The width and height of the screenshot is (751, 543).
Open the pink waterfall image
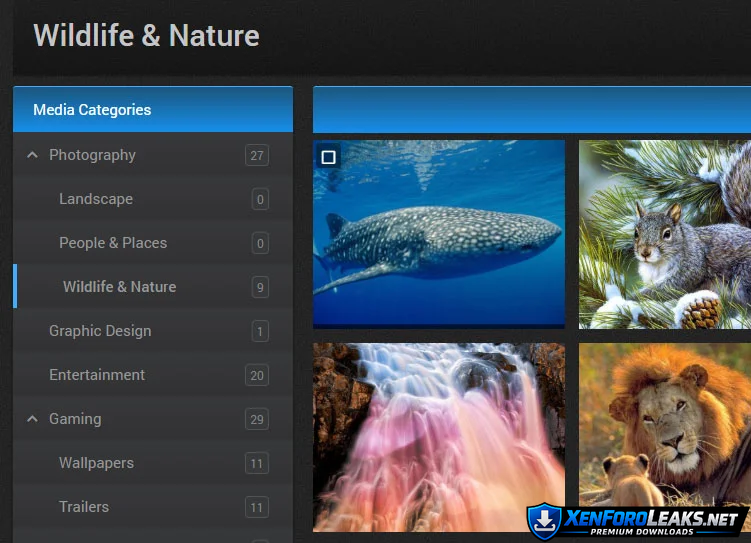pos(438,437)
